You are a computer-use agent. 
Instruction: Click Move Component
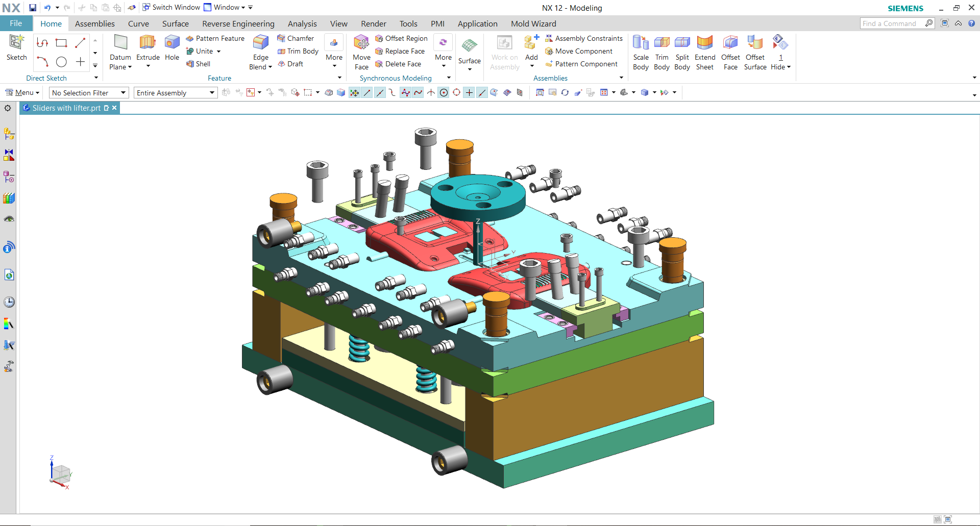pos(579,51)
